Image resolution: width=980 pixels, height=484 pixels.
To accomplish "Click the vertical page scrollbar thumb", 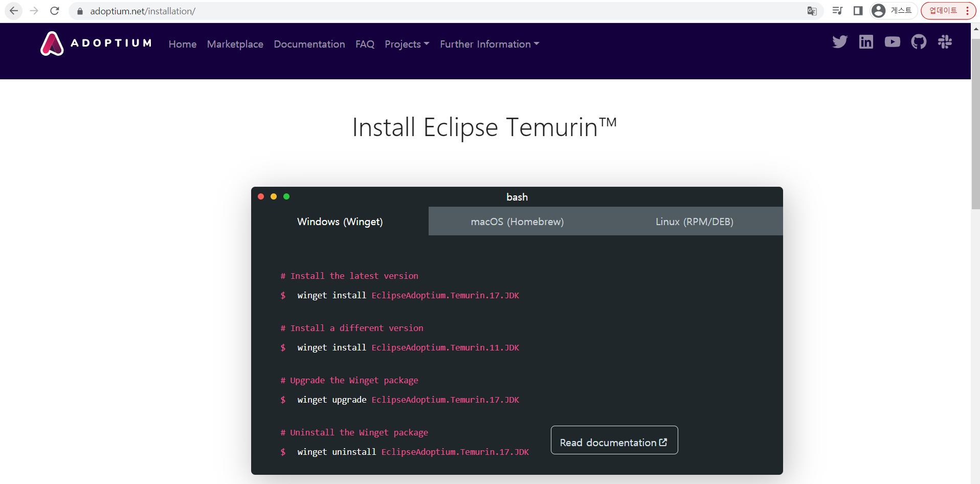I will point(975,124).
